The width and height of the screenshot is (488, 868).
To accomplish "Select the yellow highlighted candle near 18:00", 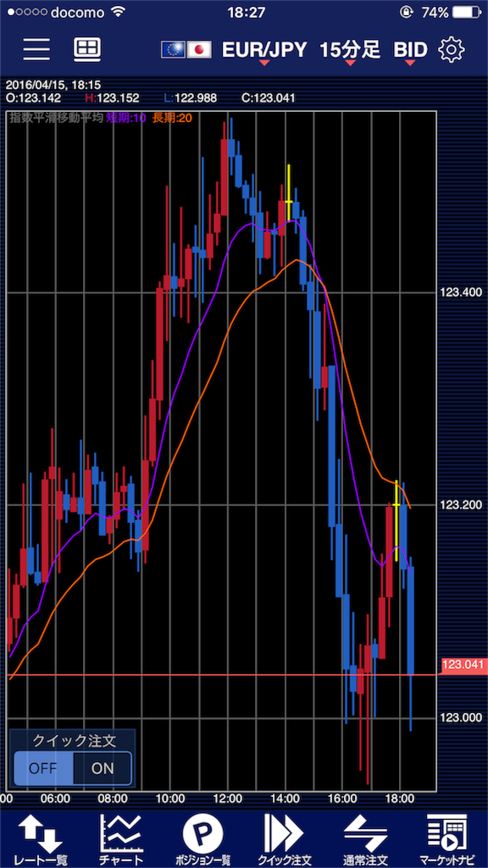I will [396, 520].
